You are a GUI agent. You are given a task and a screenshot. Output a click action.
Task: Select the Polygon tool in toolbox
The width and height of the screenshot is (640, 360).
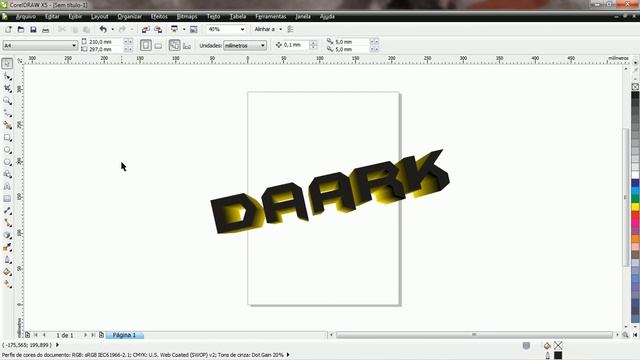click(7, 162)
